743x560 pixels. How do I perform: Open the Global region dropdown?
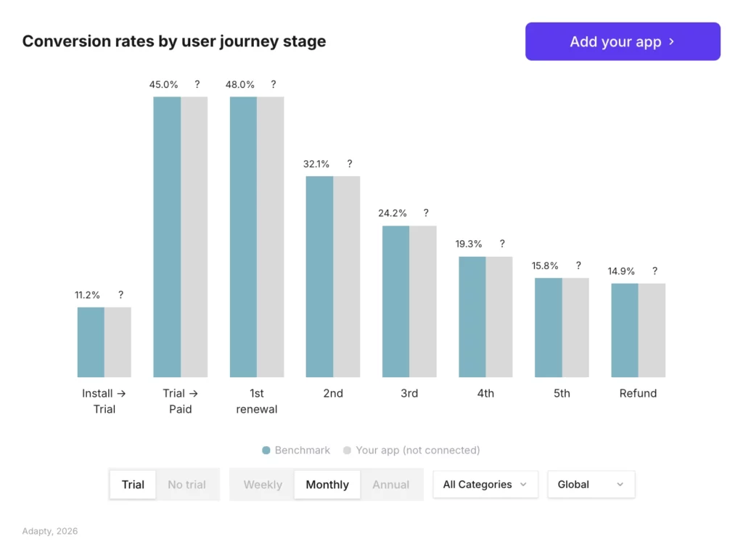point(591,484)
